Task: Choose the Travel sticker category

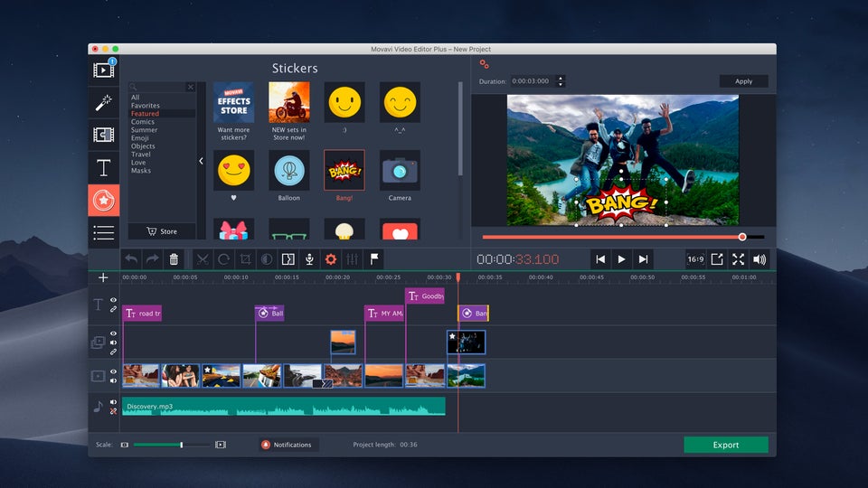Action: pyautogui.click(x=141, y=155)
